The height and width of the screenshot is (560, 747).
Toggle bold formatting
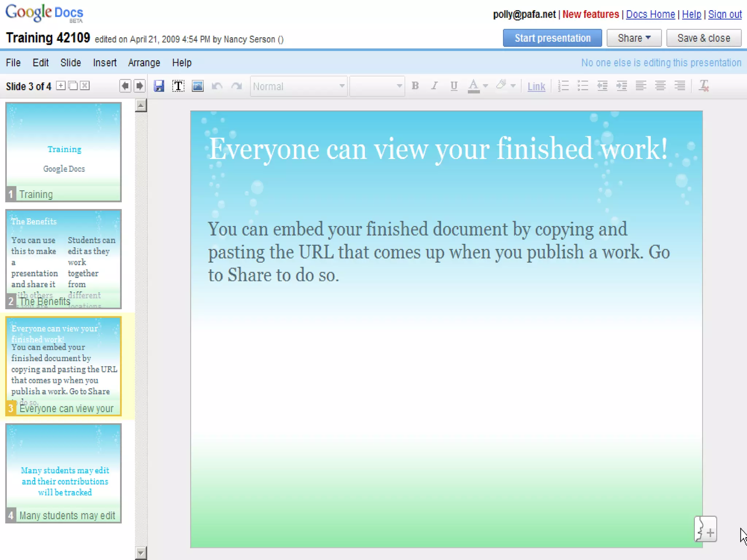pos(415,86)
